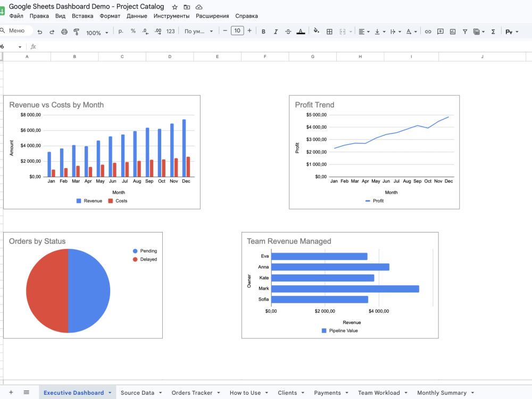The height and width of the screenshot is (399, 532).
Task: Click the undo arrow icon
Action: [x=40, y=31]
